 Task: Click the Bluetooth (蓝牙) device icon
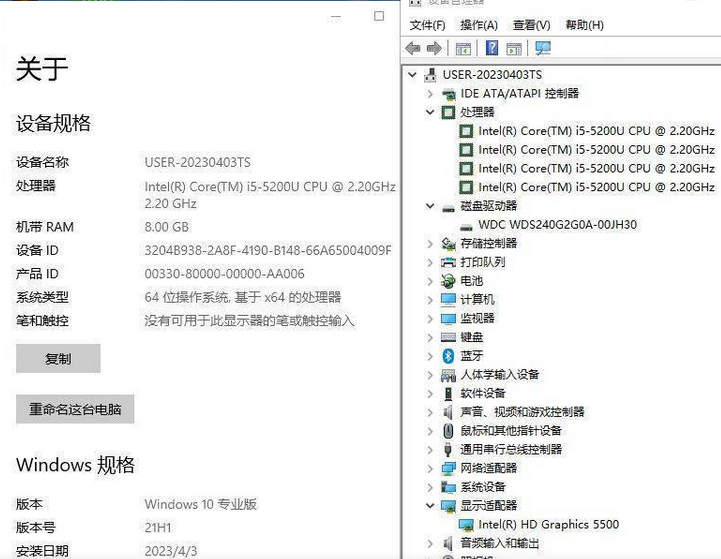point(449,356)
